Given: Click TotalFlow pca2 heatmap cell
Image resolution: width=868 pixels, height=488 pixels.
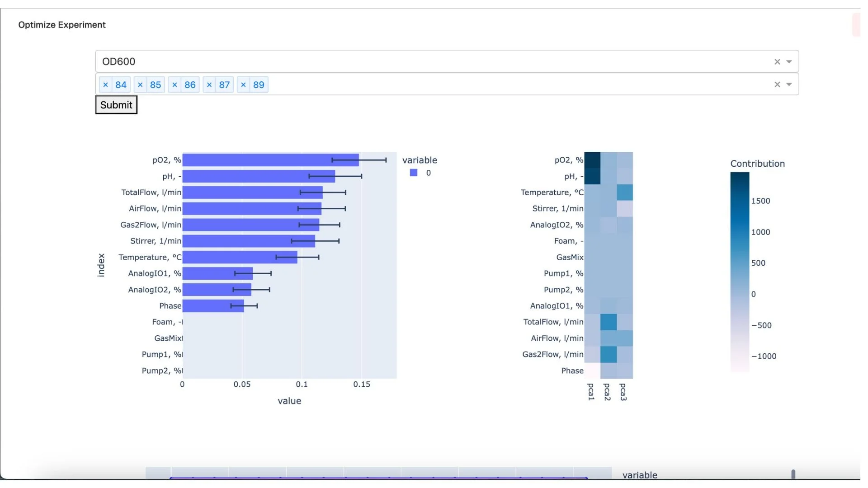Looking at the screenshot, I should [x=609, y=322].
